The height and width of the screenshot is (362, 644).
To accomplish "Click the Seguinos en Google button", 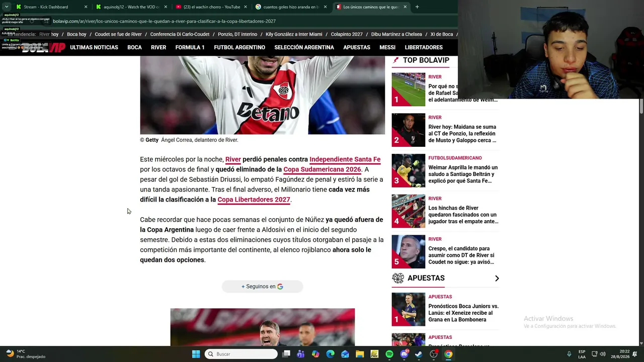I will coord(262,287).
